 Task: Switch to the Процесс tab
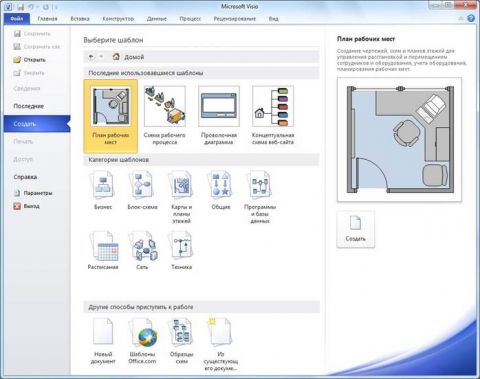[190, 19]
